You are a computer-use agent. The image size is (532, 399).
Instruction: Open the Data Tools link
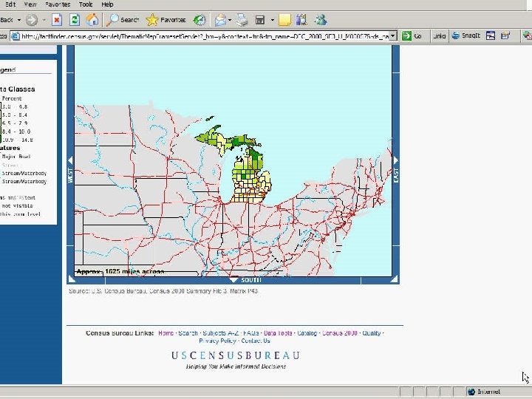click(278, 333)
